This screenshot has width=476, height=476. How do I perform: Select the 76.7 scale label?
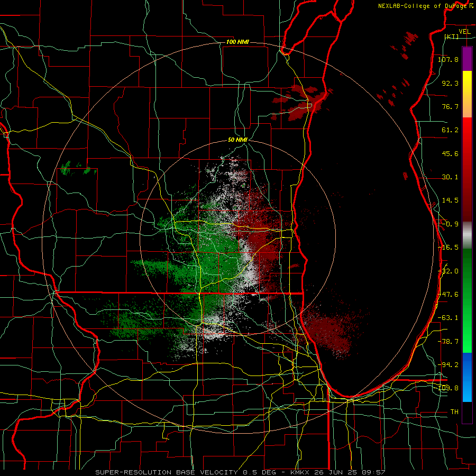pos(450,106)
